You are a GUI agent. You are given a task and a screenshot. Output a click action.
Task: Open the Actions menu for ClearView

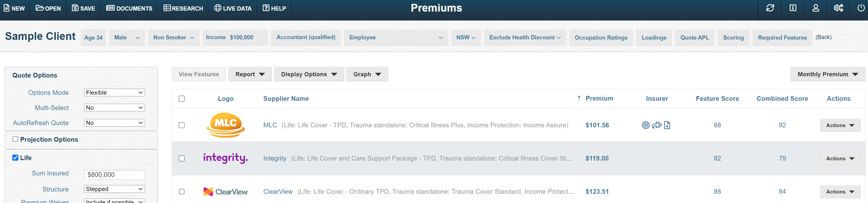pos(840,192)
